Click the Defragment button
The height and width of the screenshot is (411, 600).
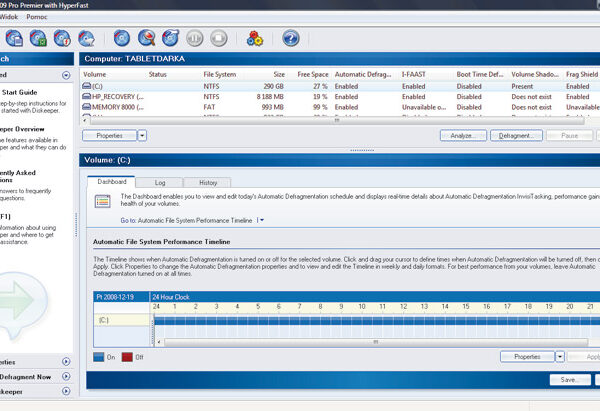tap(516, 135)
